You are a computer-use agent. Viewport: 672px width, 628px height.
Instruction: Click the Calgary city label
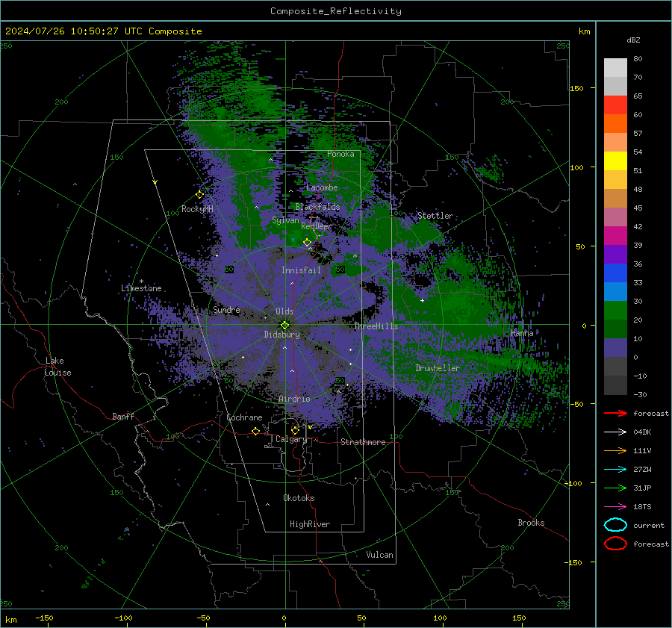click(291, 439)
